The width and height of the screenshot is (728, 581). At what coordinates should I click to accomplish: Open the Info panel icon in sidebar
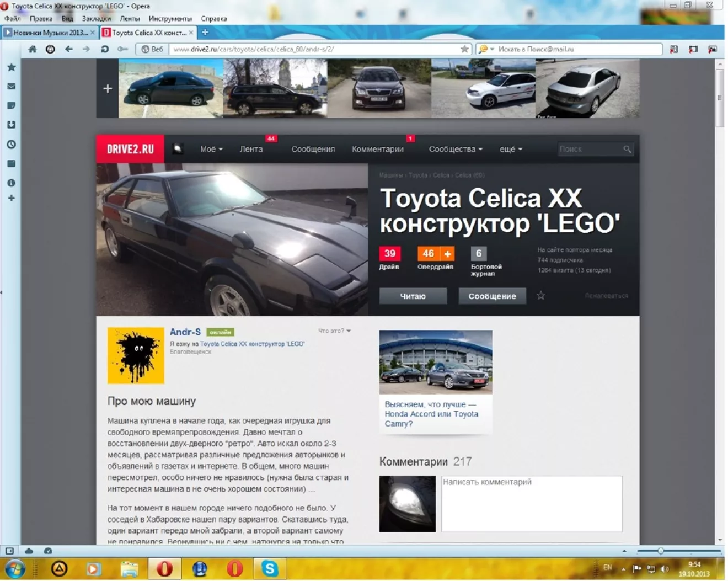tap(11, 183)
